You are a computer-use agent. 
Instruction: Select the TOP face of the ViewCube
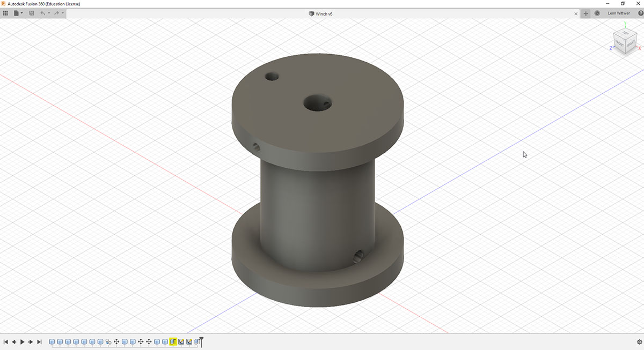[x=626, y=33]
